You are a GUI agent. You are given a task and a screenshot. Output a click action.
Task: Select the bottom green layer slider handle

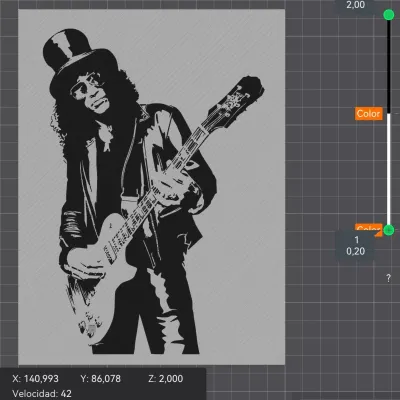389,230
